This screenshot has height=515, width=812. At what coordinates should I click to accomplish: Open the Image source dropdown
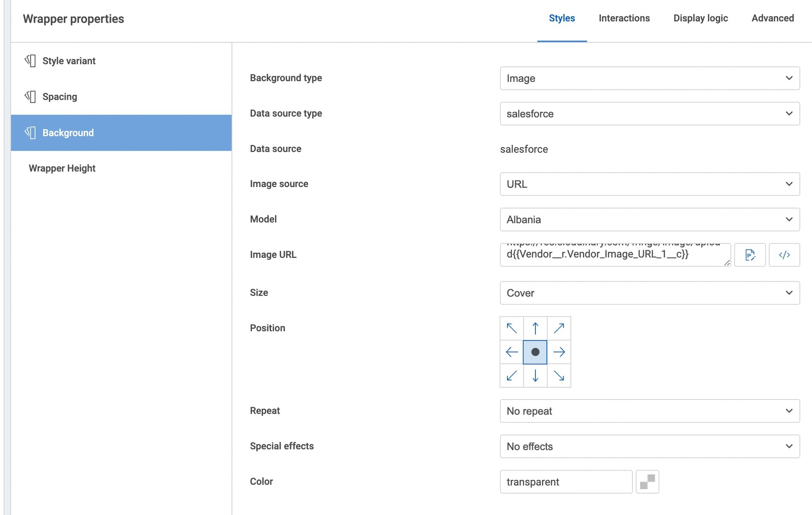point(650,184)
